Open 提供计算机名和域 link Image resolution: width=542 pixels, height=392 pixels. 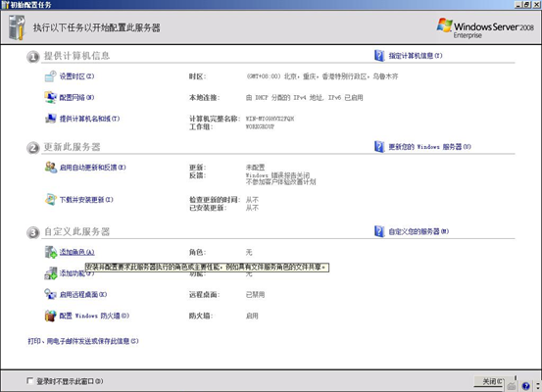tap(89, 119)
